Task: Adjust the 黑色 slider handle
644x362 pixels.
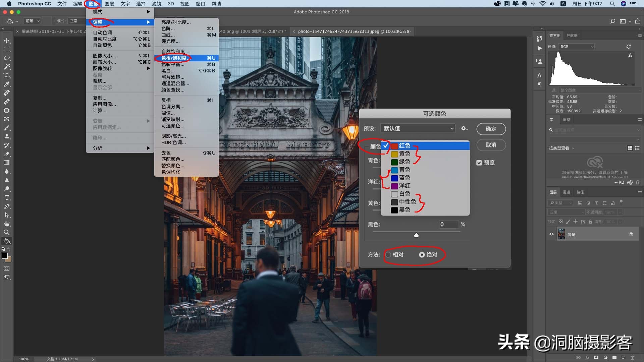Action: point(416,235)
